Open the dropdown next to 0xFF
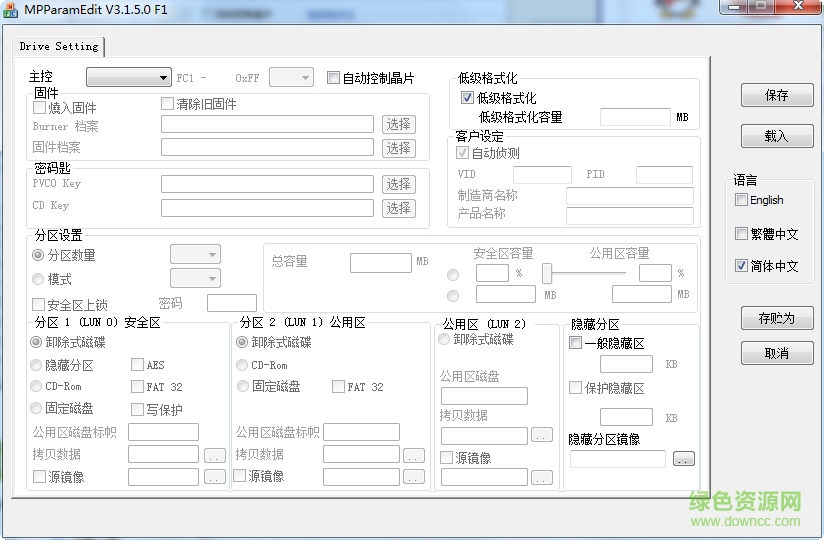 (291, 78)
